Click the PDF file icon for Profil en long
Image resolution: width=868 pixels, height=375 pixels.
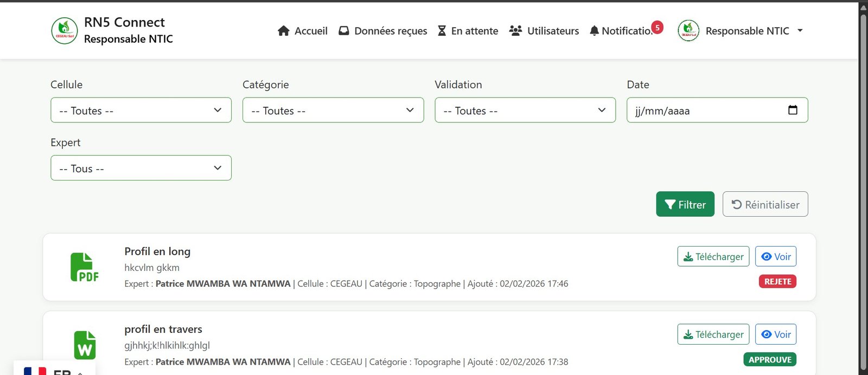tap(85, 267)
